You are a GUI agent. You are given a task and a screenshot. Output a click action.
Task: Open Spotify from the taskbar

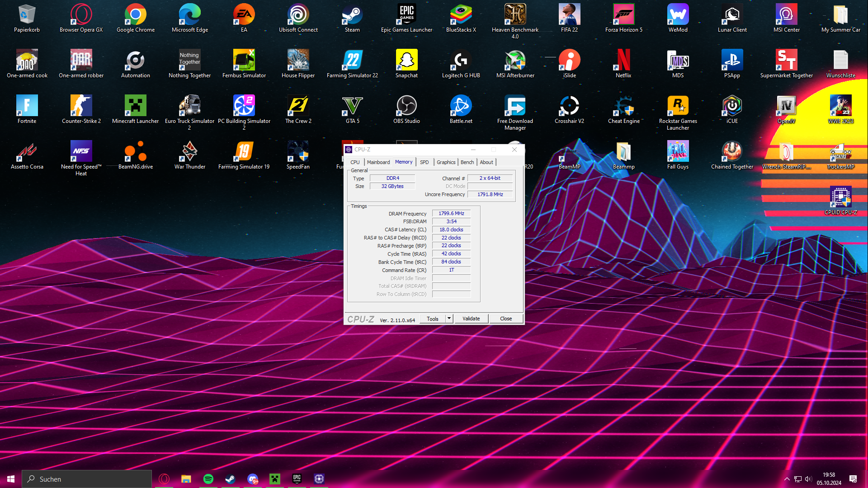208,479
